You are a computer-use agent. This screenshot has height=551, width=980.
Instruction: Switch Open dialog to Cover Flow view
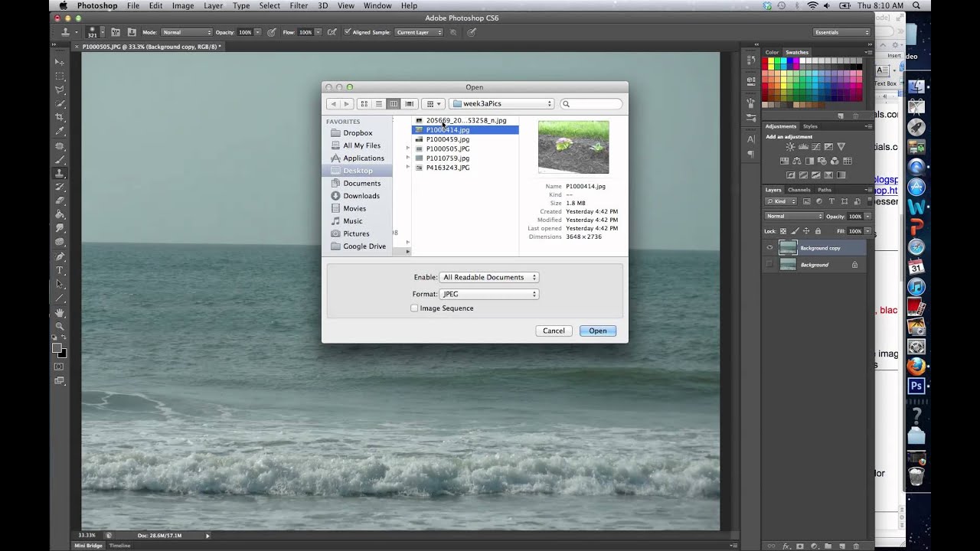pyautogui.click(x=409, y=104)
